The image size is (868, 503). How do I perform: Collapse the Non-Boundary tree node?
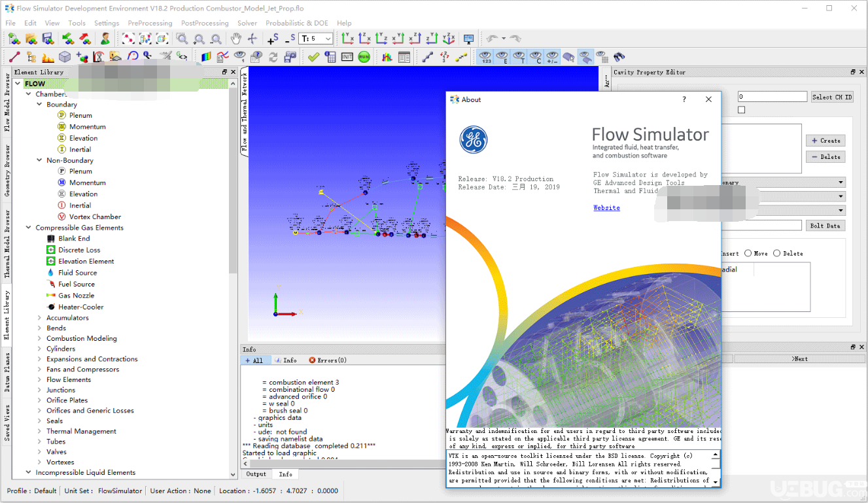(39, 160)
